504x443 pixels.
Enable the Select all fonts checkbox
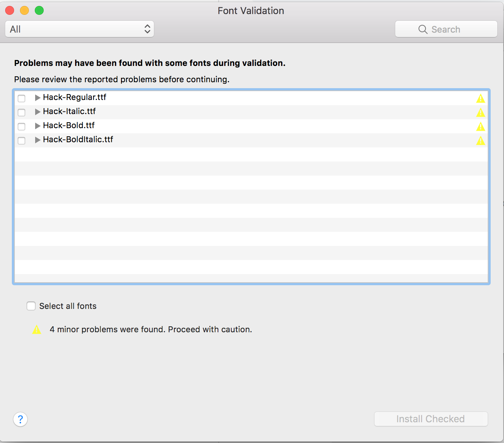(x=31, y=306)
